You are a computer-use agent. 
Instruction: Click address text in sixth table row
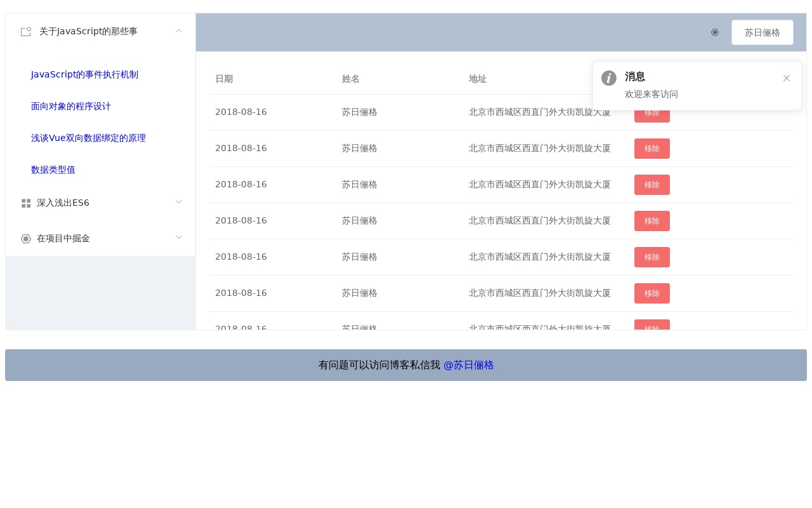coord(540,293)
